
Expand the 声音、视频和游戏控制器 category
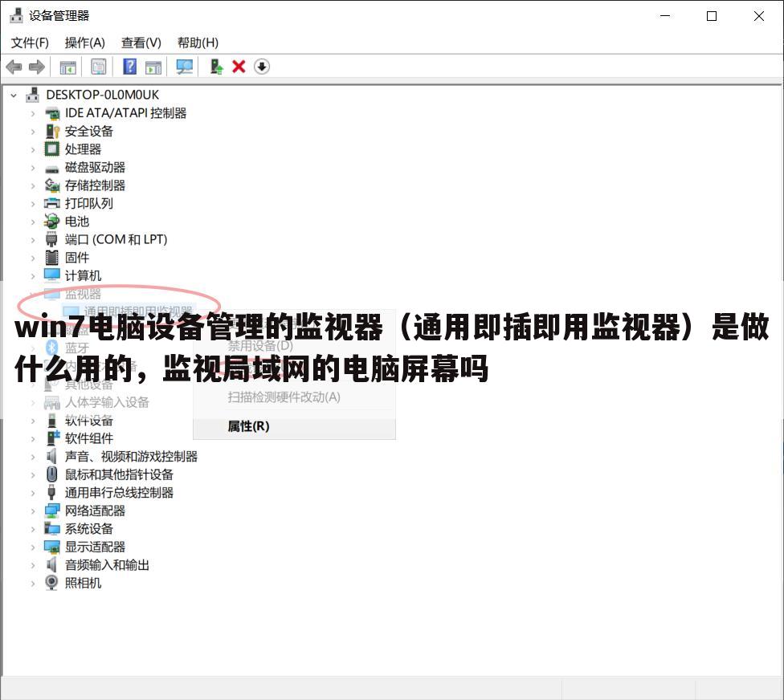33,456
